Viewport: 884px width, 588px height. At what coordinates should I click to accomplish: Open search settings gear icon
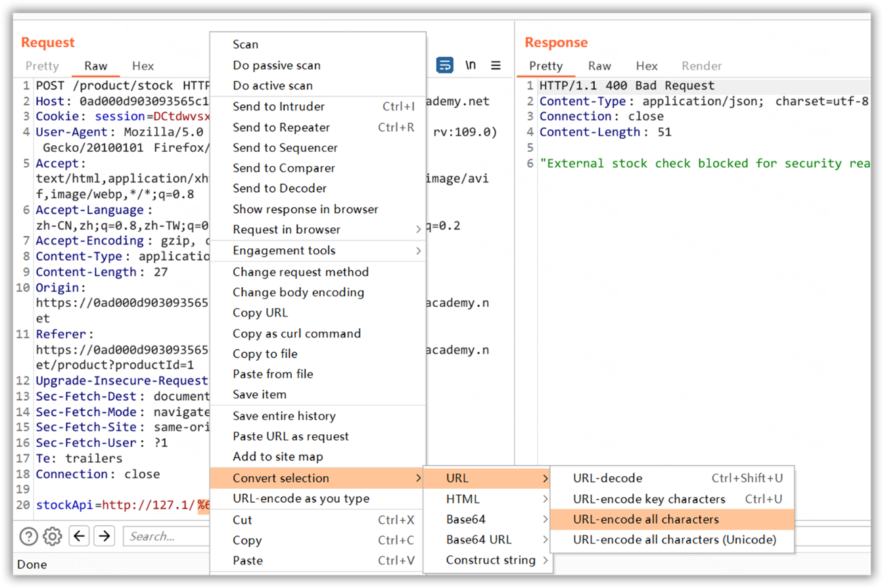click(53, 537)
